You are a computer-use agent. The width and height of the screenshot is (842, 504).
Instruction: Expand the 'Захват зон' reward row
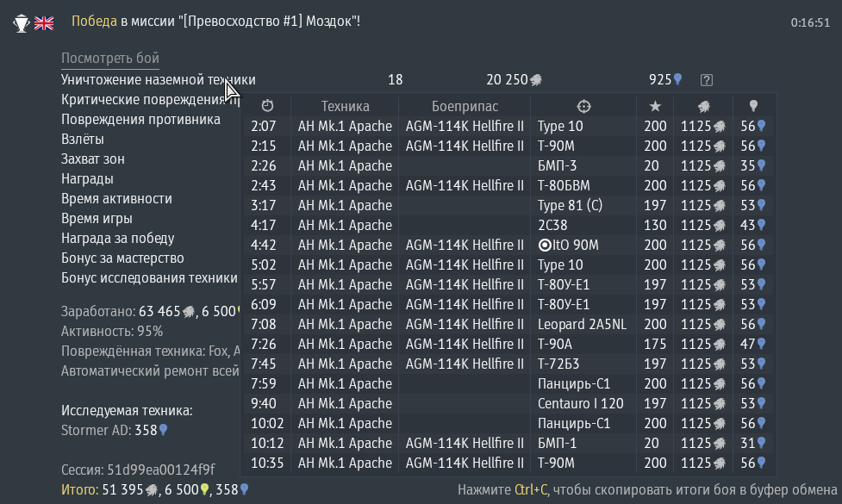[92, 159]
